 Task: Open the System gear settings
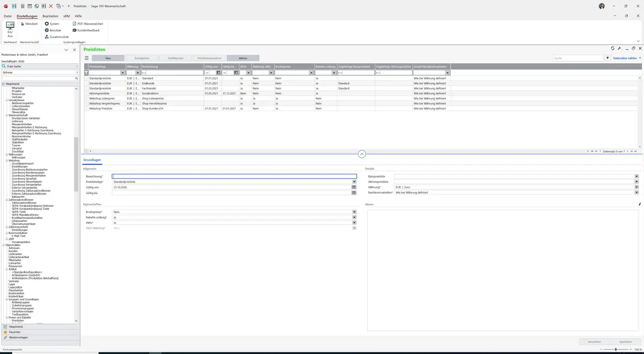tap(52, 24)
